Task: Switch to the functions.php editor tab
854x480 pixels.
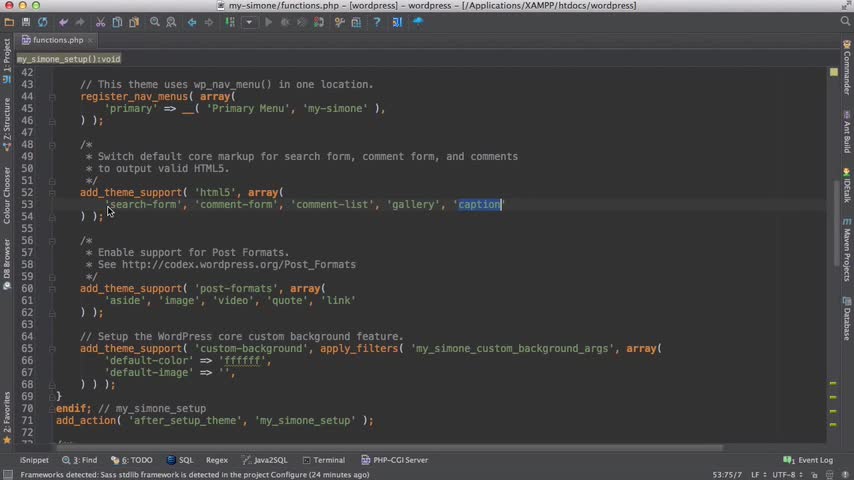Action: pos(57,40)
